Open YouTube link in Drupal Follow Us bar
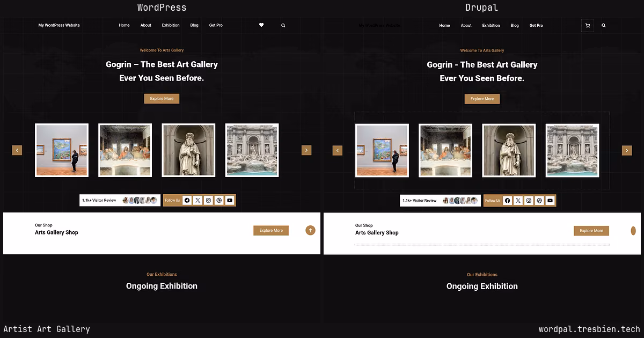Screen dimensions: 644x338 (550, 201)
